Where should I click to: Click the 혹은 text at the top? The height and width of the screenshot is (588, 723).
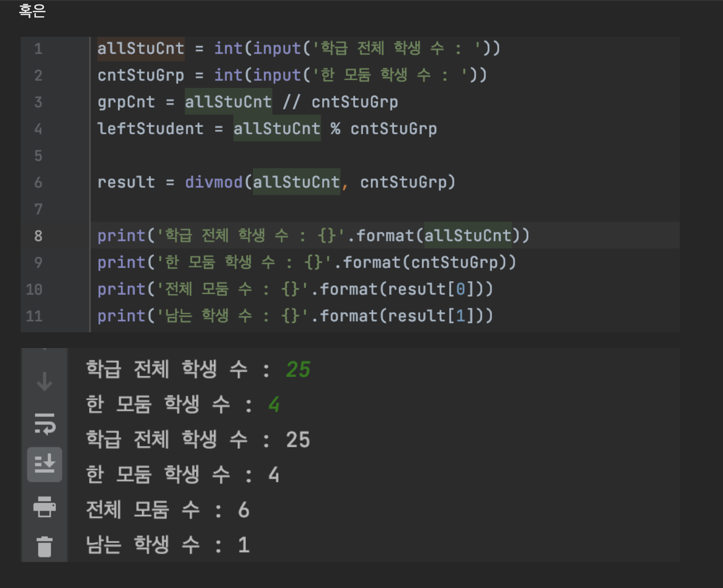coord(31,11)
